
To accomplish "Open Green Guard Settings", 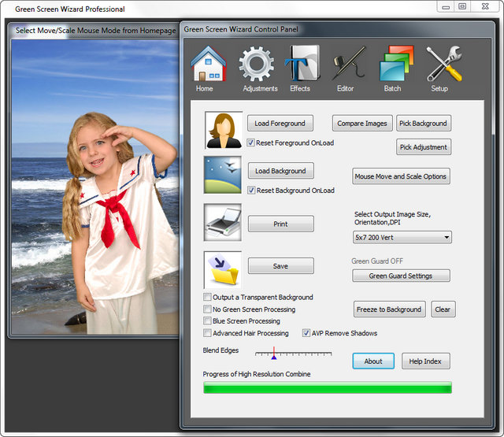I will click(402, 276).
